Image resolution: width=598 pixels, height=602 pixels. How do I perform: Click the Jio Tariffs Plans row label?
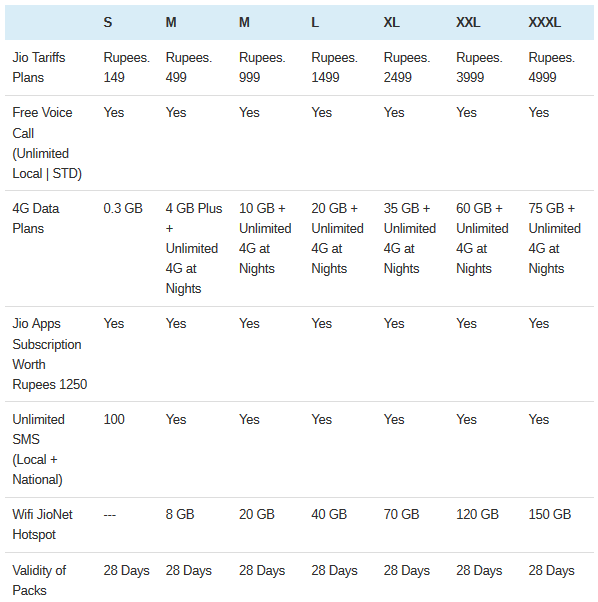[39, 67]
